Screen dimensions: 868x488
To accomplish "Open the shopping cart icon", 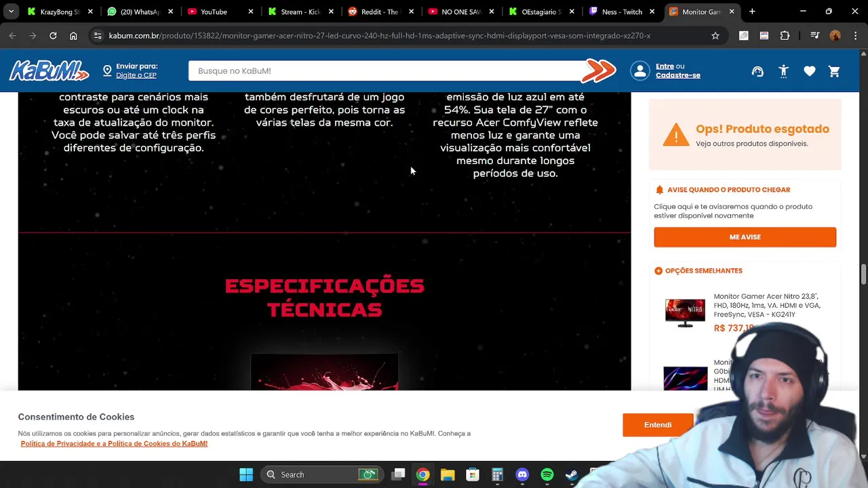I will tap(834, 71).
